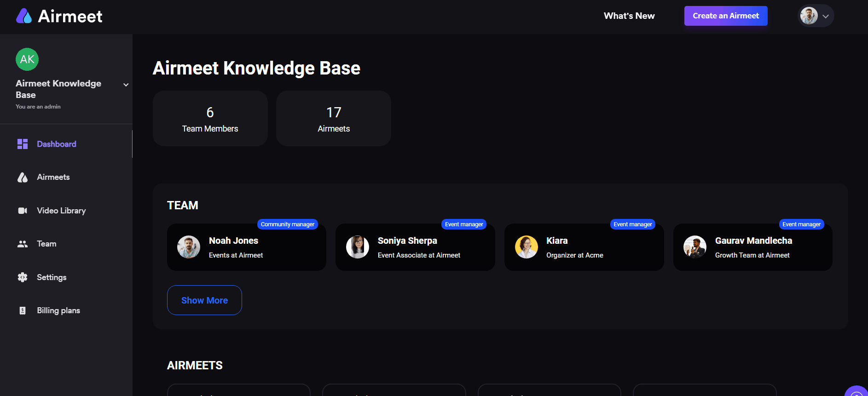Image resolution: width=868 pixels, height=396 pixels.
Task: Open the user profile avatar in header
Action: click(809, 16)
